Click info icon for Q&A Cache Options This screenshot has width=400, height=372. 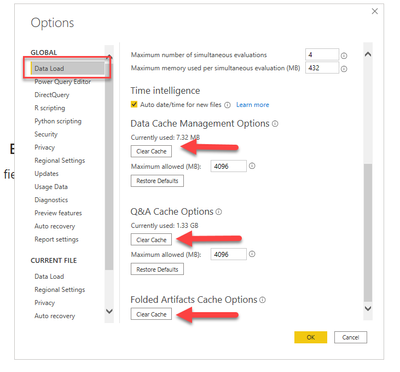tap(219, 212)
